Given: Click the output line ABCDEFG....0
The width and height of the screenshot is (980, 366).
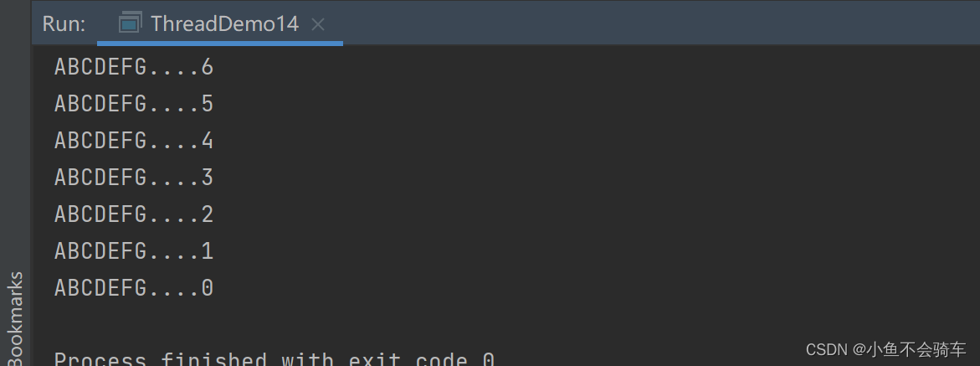Looking at the screenshot, I should click(x=134, y=288).
